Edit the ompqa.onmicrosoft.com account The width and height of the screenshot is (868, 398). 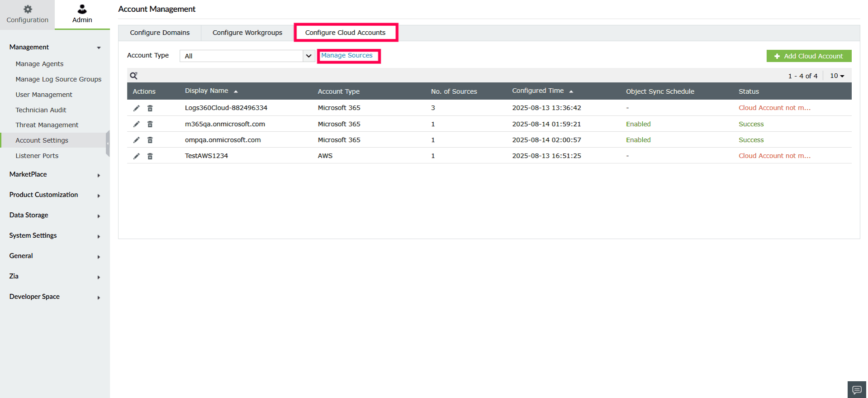point(136,140)
